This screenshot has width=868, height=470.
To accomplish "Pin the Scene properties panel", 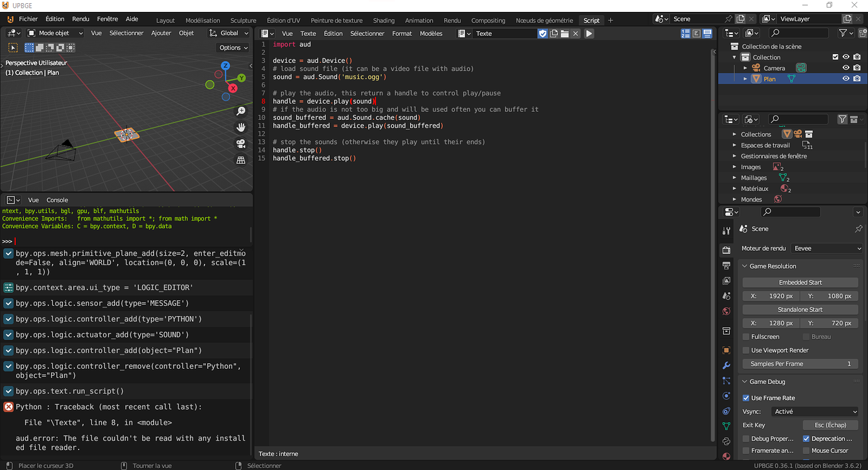I will point(859,229).
